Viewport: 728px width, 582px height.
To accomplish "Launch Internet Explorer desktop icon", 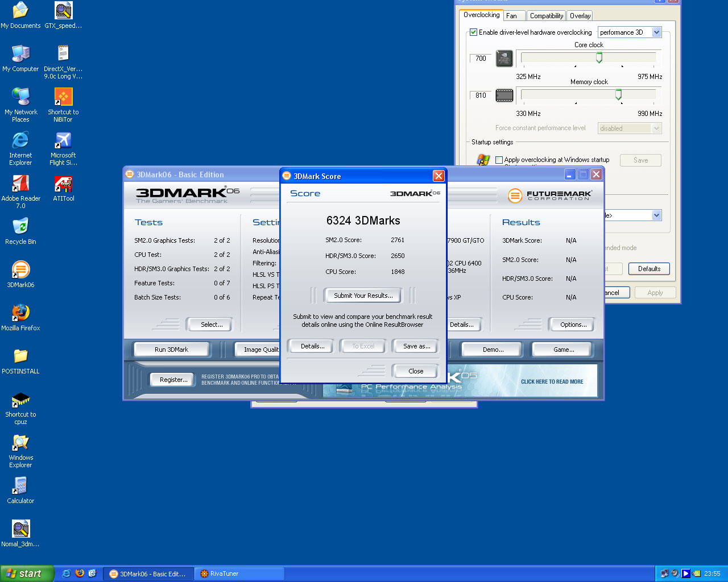I will [20, 148].
